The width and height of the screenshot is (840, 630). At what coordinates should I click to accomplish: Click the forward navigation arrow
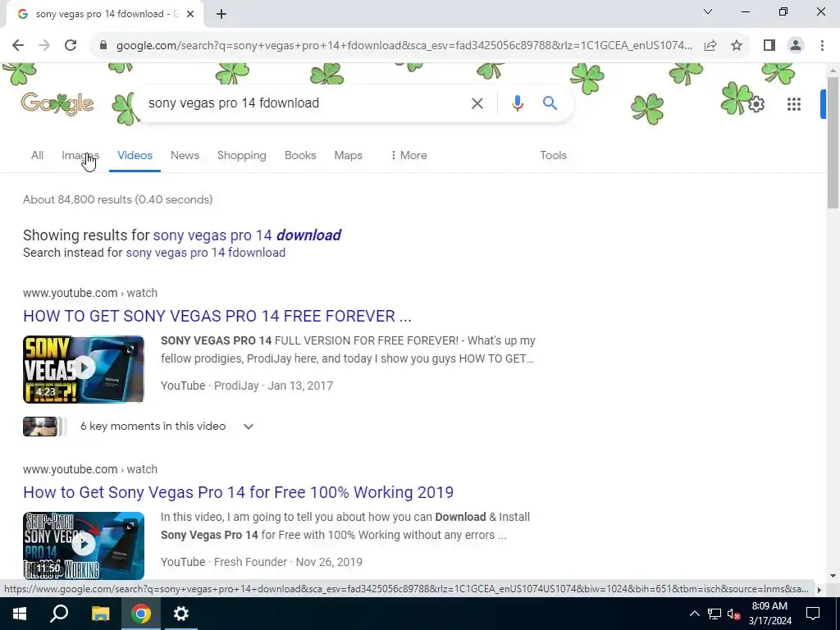(44, 46)
